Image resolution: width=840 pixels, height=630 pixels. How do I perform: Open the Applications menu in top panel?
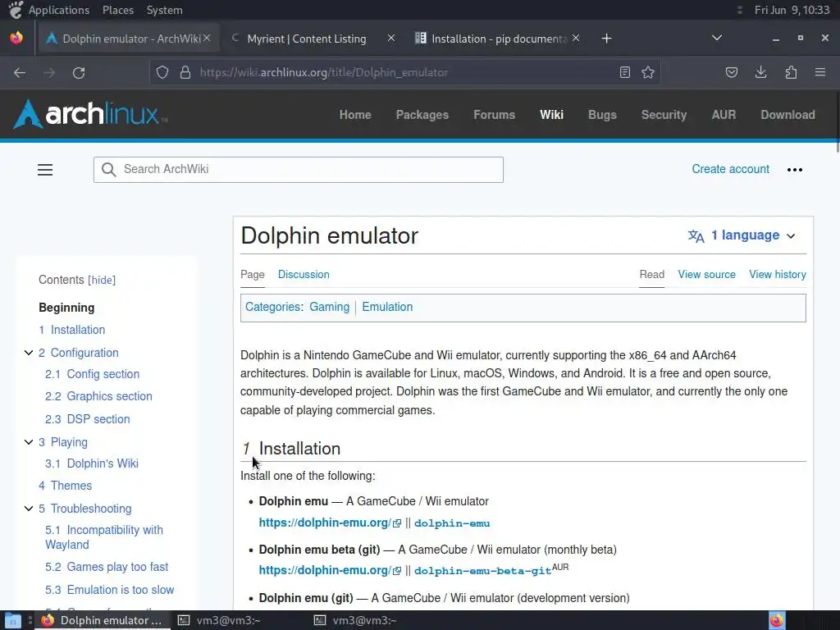click(x=59, y=10)
